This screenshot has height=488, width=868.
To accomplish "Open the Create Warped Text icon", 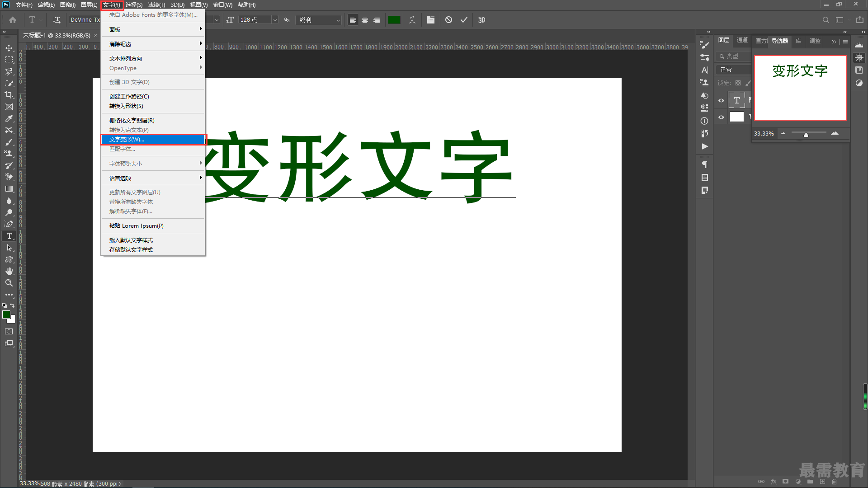I will click(x=412, y=20).
